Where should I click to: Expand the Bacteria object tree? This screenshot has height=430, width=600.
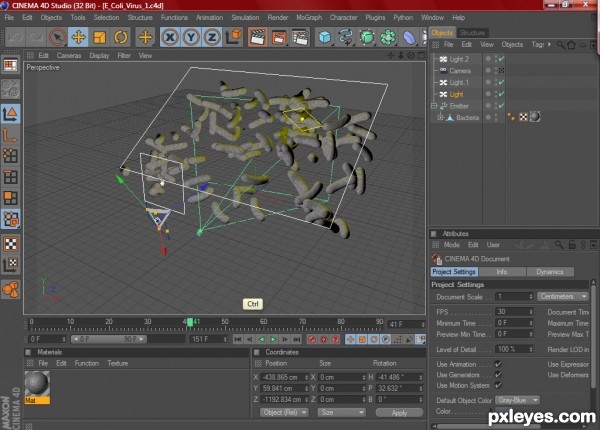pyautogui.click(x=440, y=117)
